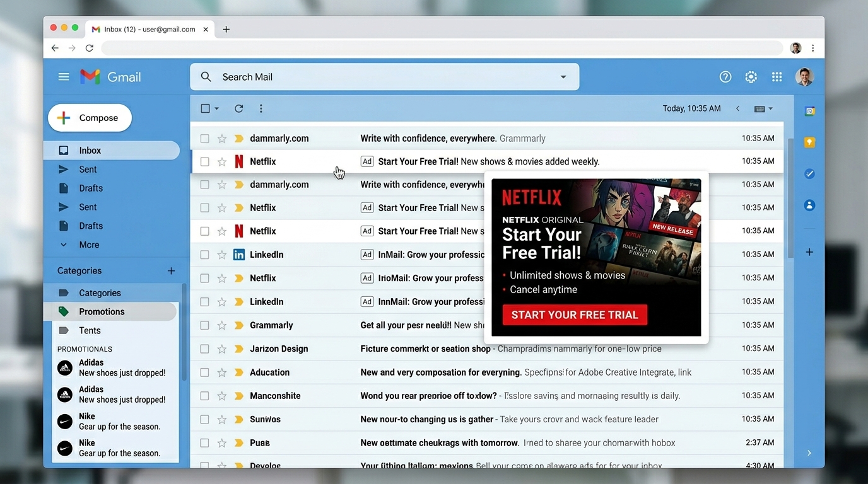The height and width of the screenshot is (484, 868).
Task: Show older messages with the previous arrow
Action: point(737,108)
